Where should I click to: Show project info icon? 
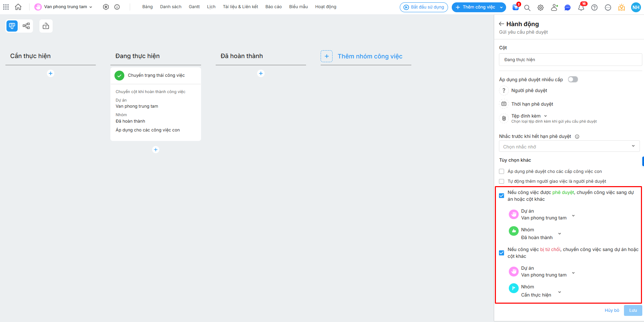tap(117, 7)
